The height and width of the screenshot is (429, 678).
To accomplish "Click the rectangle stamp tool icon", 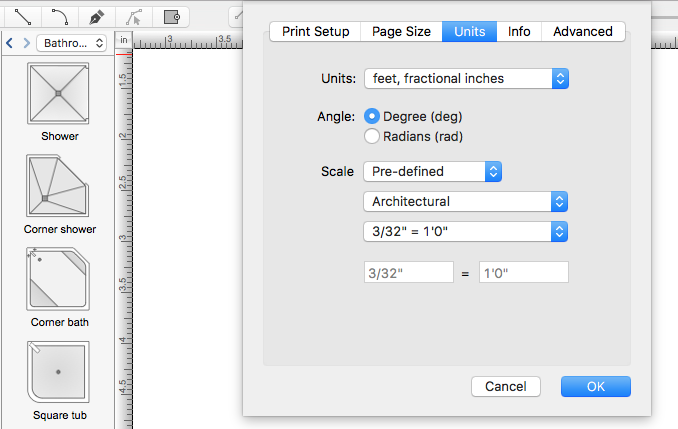I will (x=171, y=17).
